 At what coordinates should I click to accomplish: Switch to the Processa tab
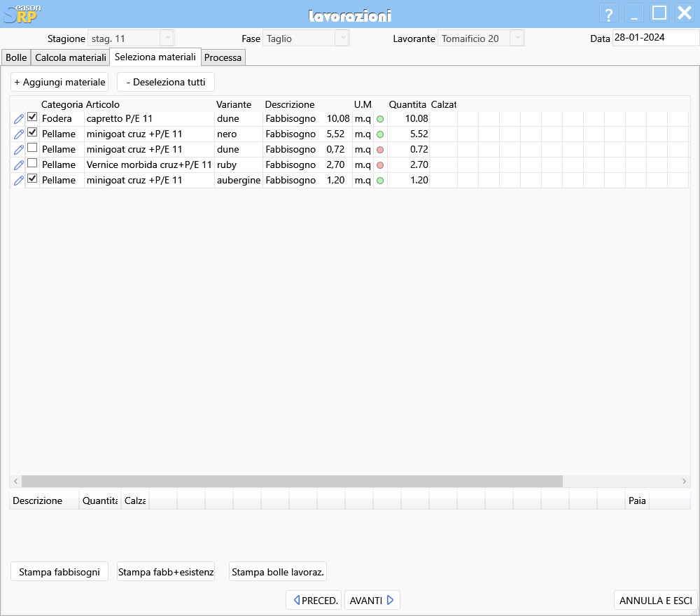point(223,57)
